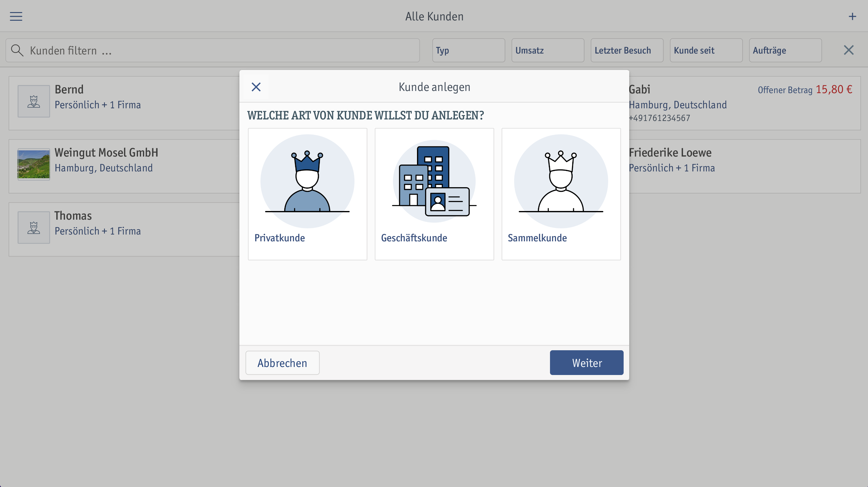The height and width of the screenshot is (487, 868).
Task: Open the Letzter Besuch filter
Action: point(627,50)
